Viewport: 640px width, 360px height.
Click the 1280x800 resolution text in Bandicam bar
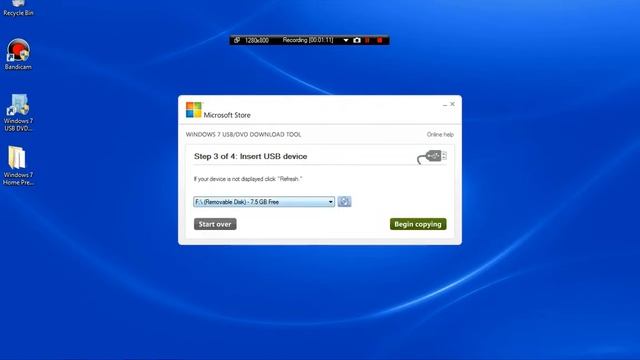257,40
